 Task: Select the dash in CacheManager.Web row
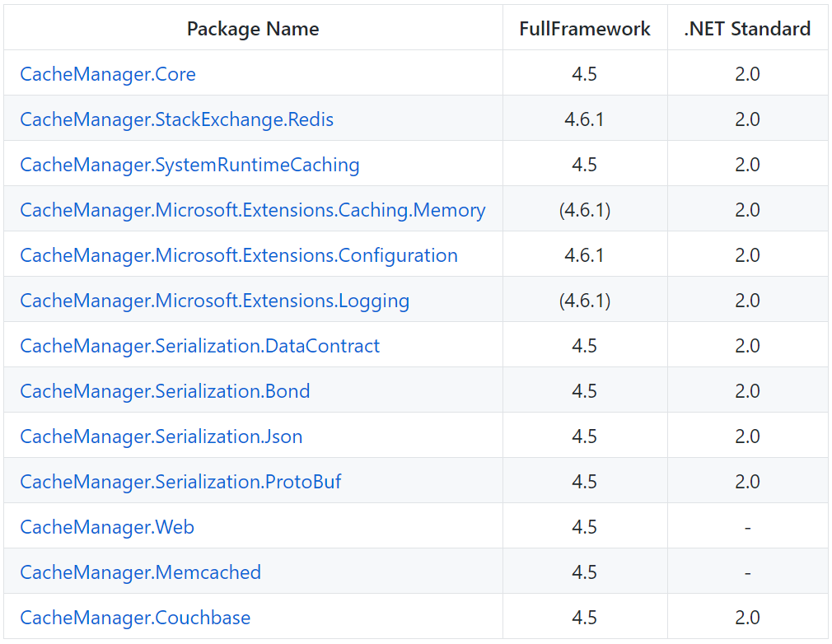pyautogui.click(x=747, y=527)
